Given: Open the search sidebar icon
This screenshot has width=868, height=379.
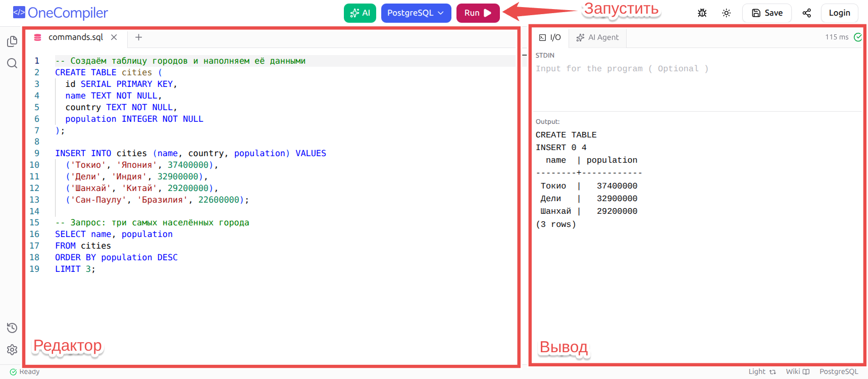Looking at the screenshot, I should click(12, 63).
